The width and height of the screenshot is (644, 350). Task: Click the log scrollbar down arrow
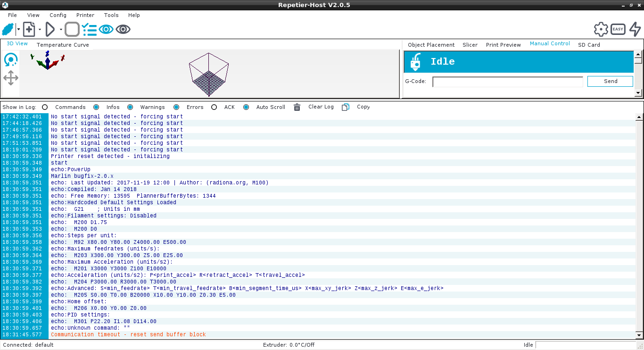tap(639, 334)
